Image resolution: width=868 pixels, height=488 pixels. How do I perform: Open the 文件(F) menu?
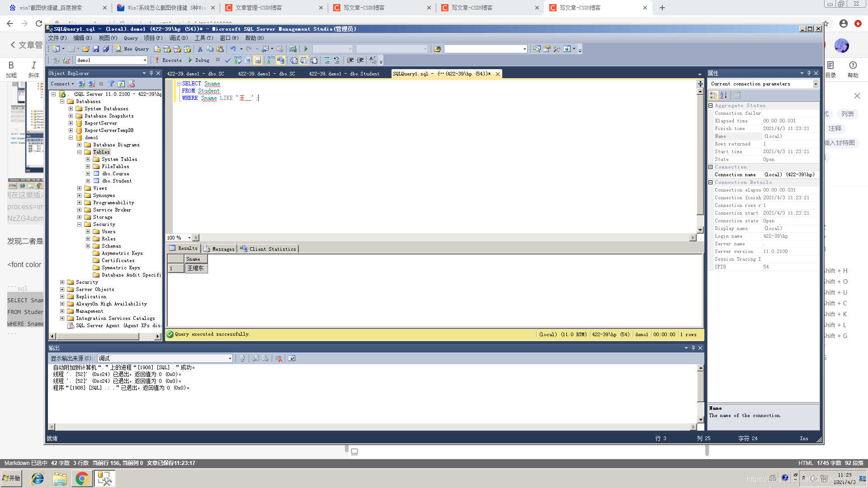57,38
